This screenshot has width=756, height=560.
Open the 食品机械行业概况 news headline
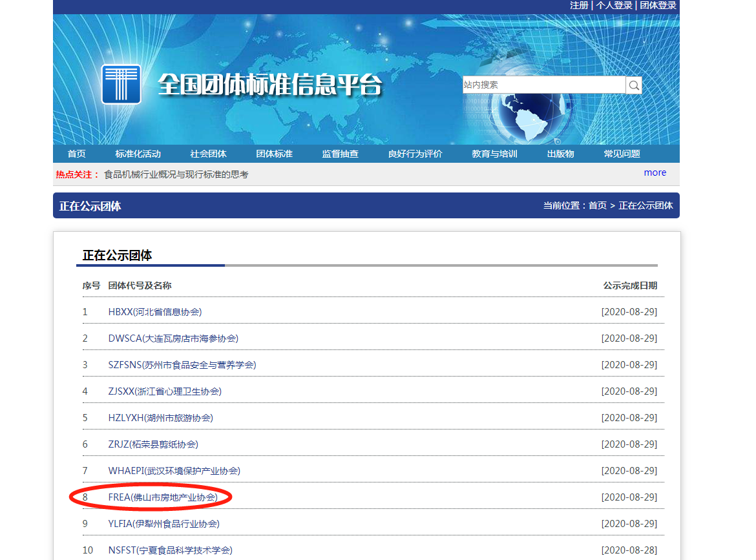[x=176, y=174]
